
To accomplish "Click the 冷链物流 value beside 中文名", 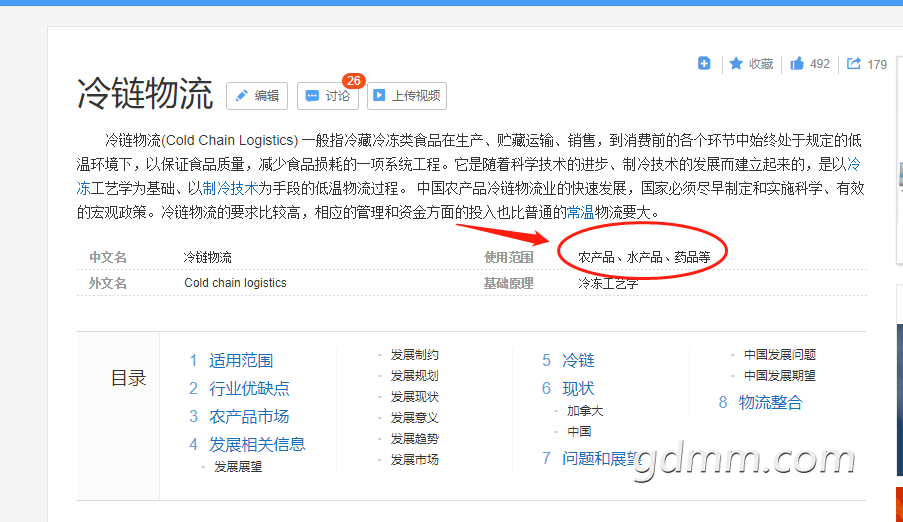I will coord(207,257).
